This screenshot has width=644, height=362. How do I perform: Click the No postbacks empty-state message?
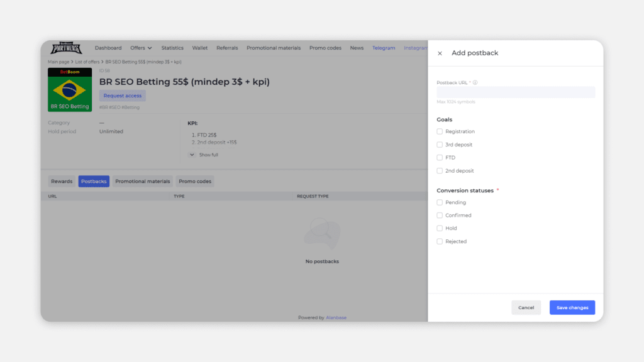click(322, 261)
